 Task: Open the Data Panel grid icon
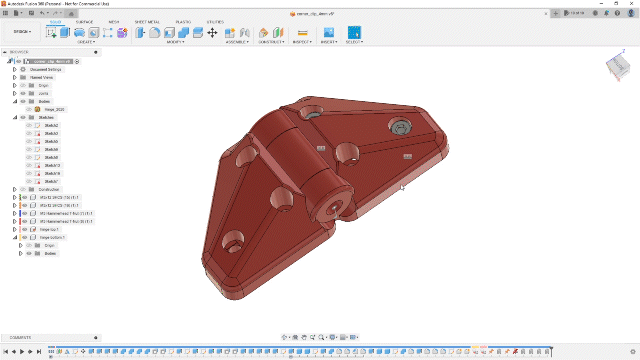tap(5, 13)
